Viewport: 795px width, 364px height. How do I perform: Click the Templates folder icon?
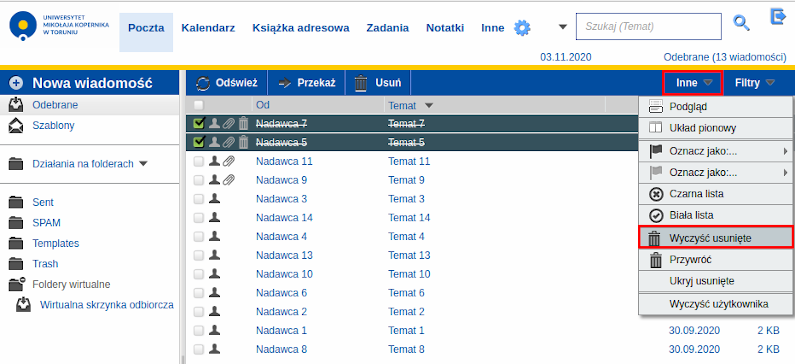click(x=16, y=243)
